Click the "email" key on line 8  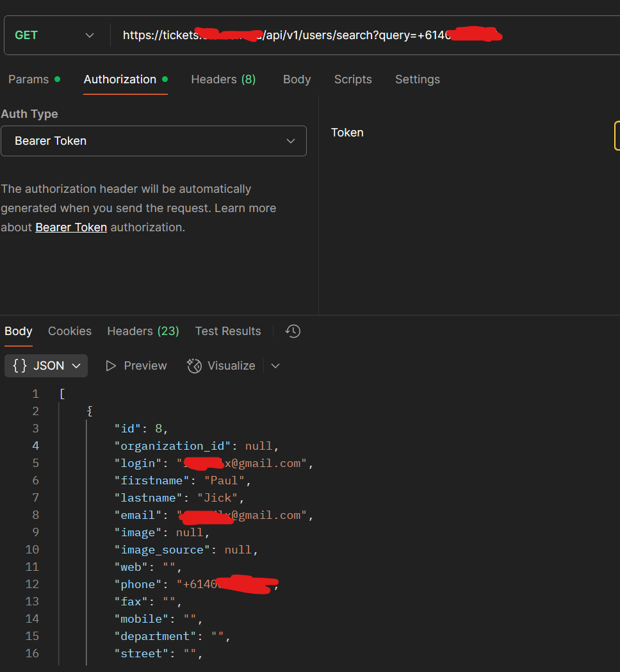tap(138, 515)
